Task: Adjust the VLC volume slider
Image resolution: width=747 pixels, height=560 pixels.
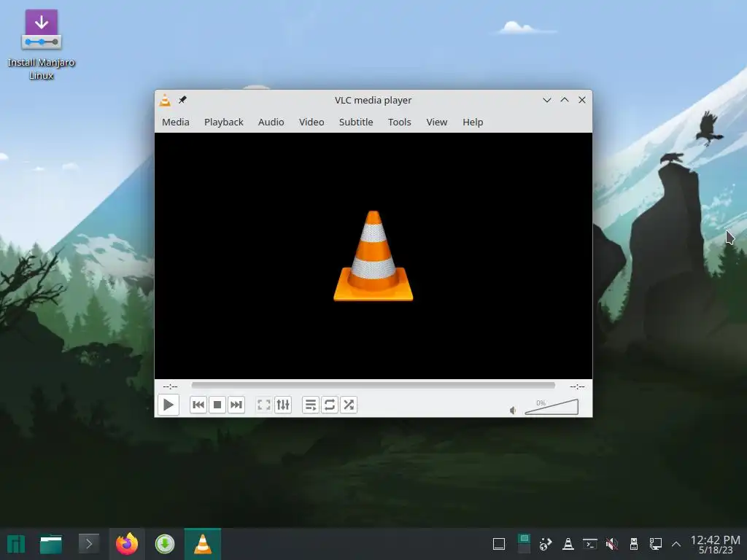Action: [551, 407]
